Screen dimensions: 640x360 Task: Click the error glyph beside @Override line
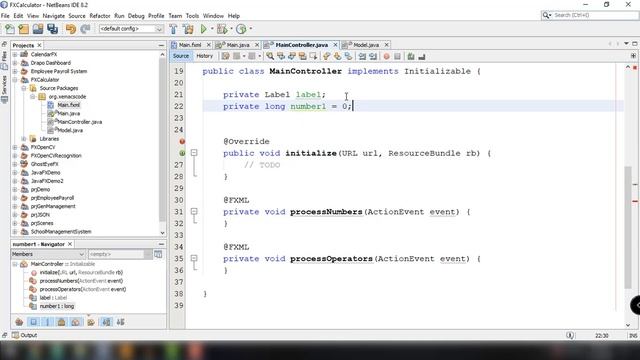[182, 141]
